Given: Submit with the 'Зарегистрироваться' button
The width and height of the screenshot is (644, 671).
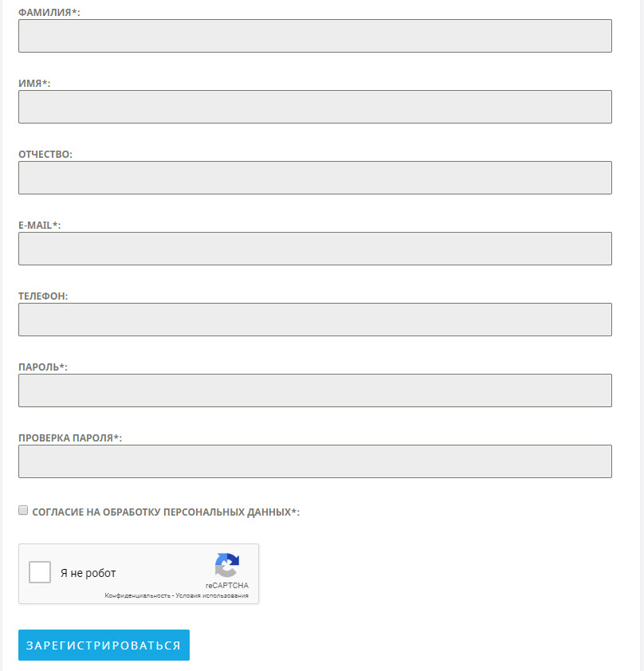Looking at the screenshot, I should [x=104, y=645].
